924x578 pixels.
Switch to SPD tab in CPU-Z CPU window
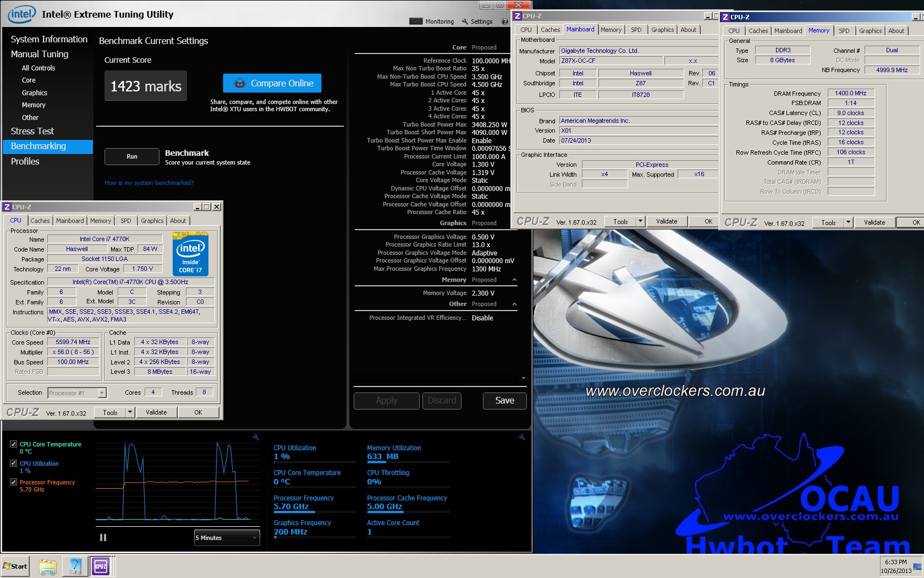pyautogui.click(x=126, y=221)
